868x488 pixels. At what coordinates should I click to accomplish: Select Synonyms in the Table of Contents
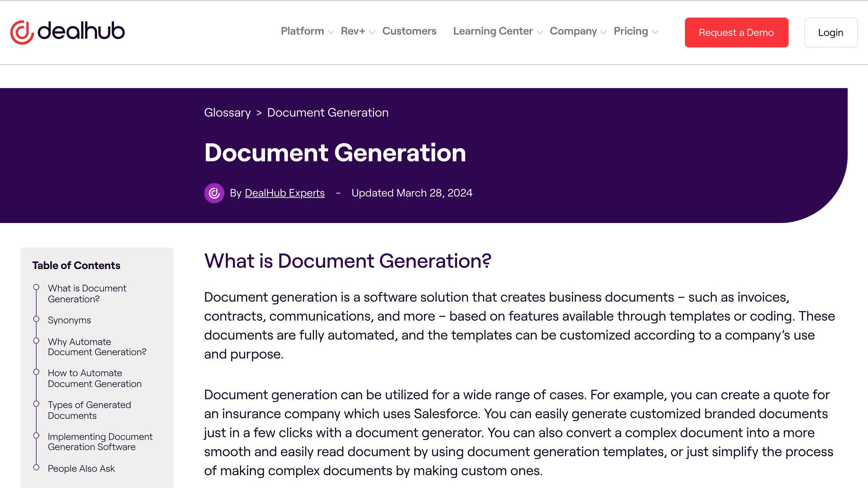(x=69, y=320)
